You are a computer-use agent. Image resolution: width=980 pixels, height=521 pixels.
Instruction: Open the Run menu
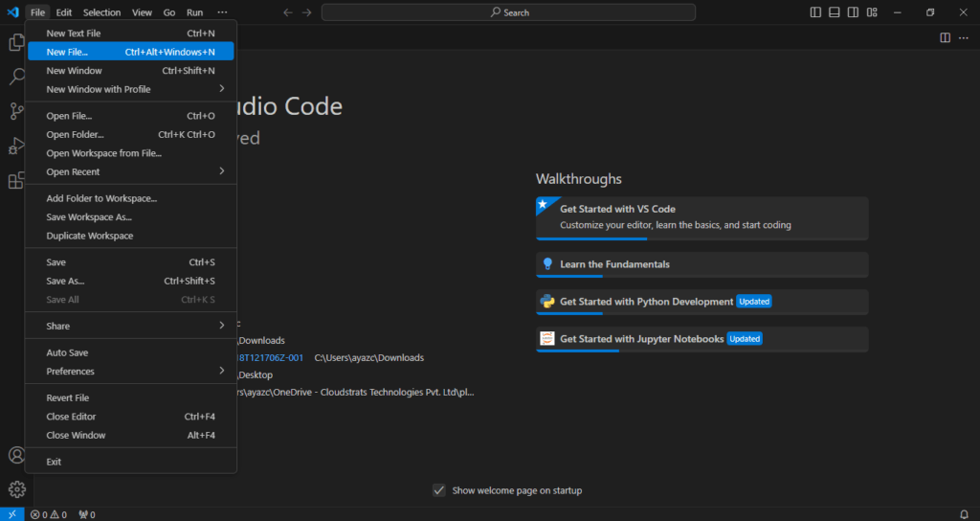195,12
